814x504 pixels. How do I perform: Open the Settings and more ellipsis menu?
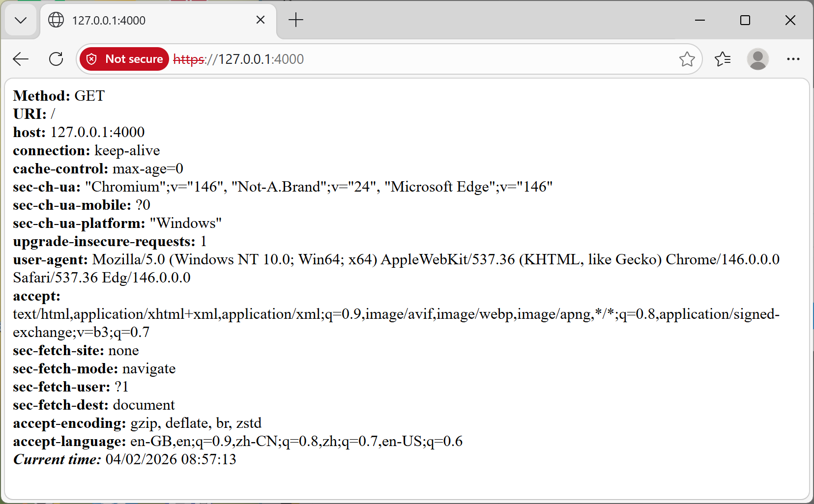[x=793, y=59]
